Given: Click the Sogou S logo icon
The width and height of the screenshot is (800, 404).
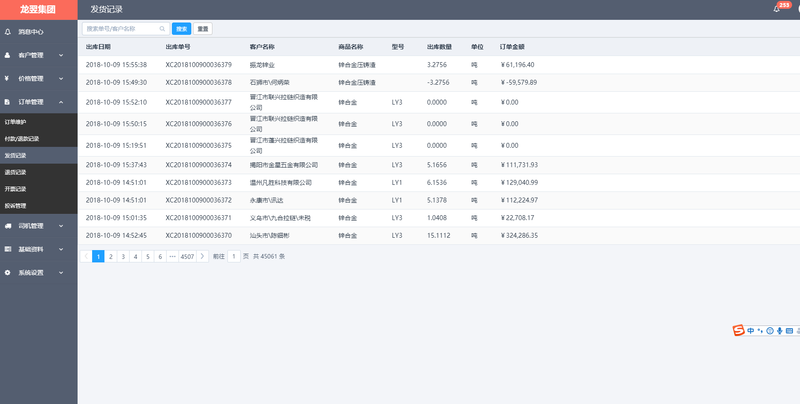Looking at the screenshot, I should pos(738,331).
